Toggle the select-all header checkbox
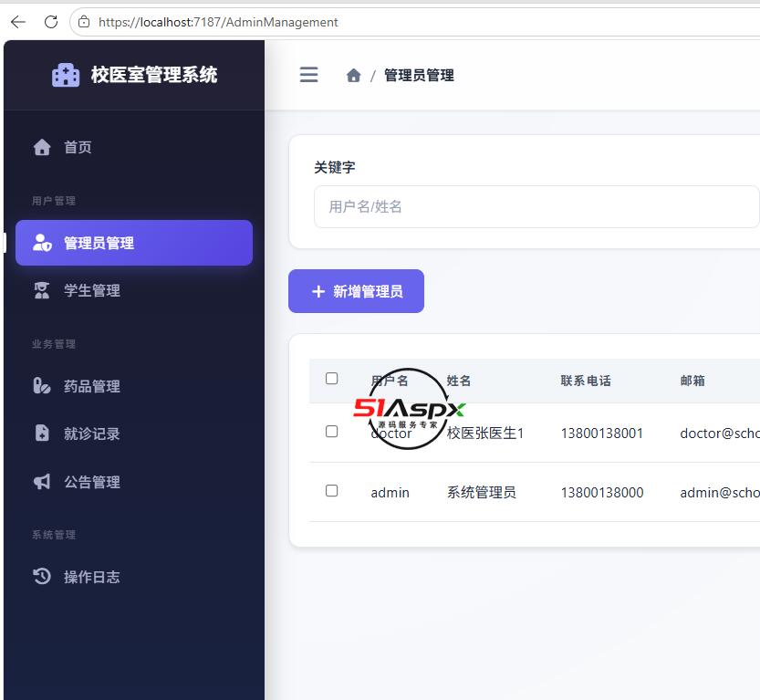The width and height of the screenshot is (760, 700). [x=331, y=379]
